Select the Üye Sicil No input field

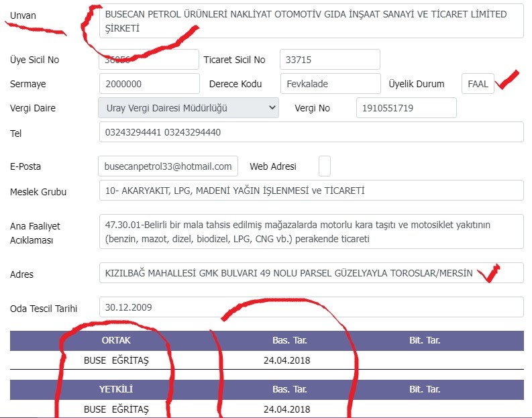(149, 59)
